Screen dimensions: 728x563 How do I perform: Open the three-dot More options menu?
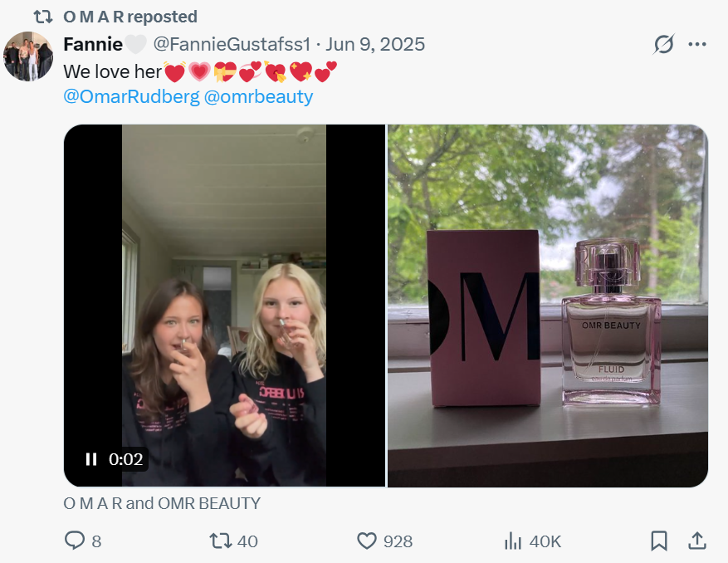pos(697,45)
